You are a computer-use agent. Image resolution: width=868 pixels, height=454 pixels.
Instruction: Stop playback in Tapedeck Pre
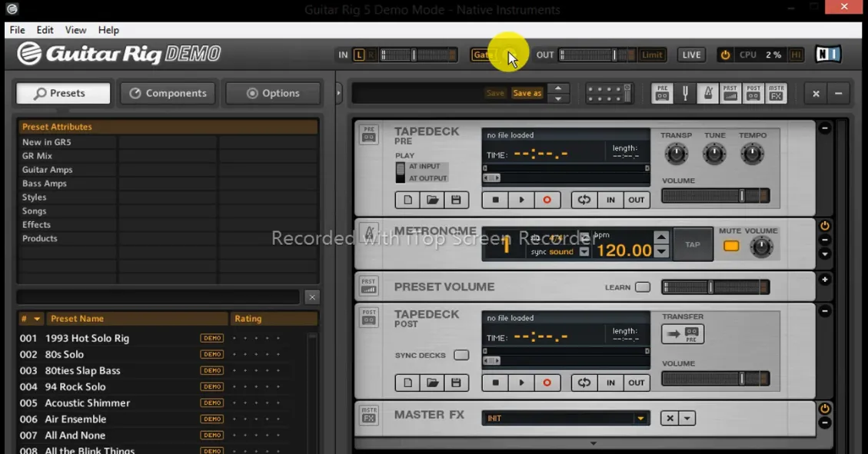click(495, 200)
